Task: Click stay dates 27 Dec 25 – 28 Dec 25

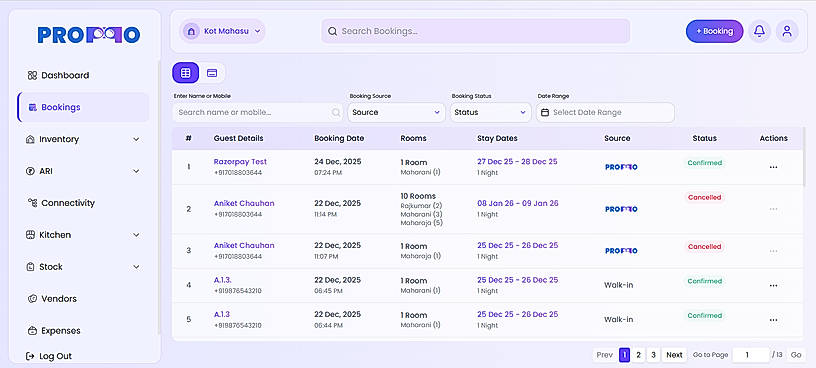Action: [x=517, y=162]
